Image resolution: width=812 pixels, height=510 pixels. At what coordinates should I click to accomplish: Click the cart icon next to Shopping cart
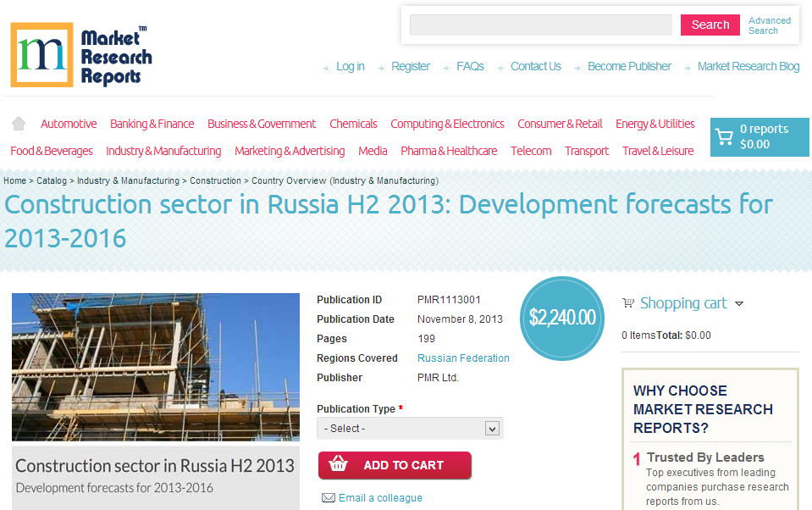click(x=627, y=302)
